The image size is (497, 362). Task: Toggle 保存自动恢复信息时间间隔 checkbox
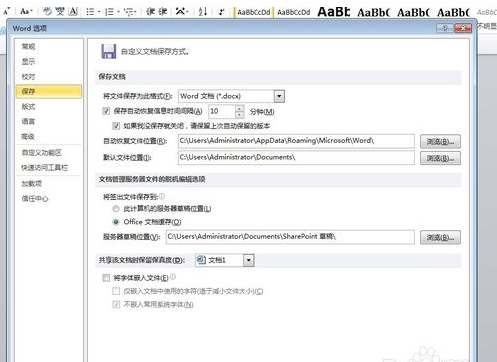106,111
